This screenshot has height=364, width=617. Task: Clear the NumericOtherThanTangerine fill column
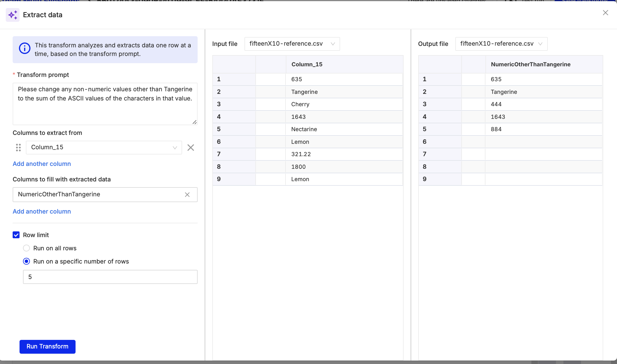pos(187,195)
